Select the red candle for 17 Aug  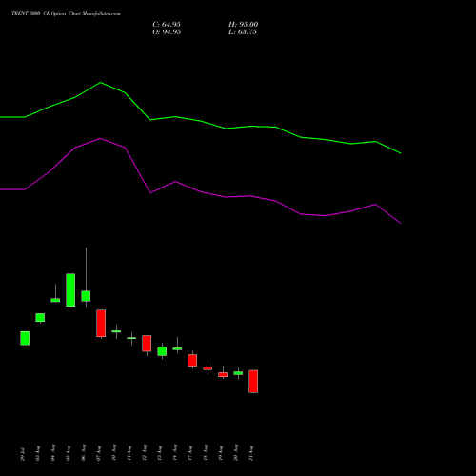coord(192,360)
